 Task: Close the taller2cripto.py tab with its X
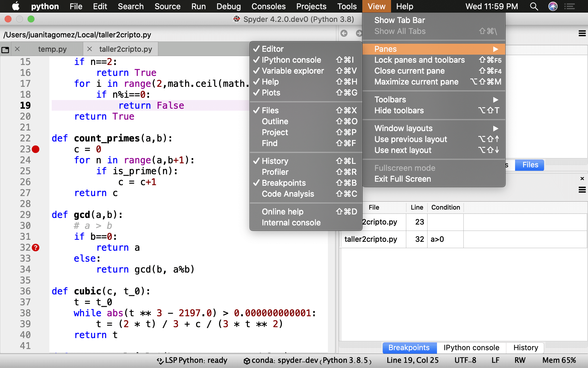coord(90,49)
